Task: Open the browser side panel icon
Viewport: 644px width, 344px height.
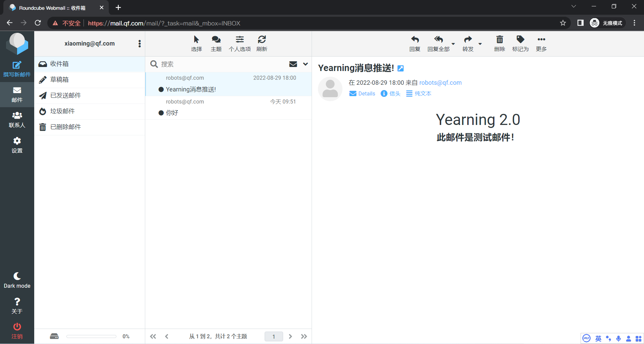Action: pyautogui.click(x=580, y=23)
